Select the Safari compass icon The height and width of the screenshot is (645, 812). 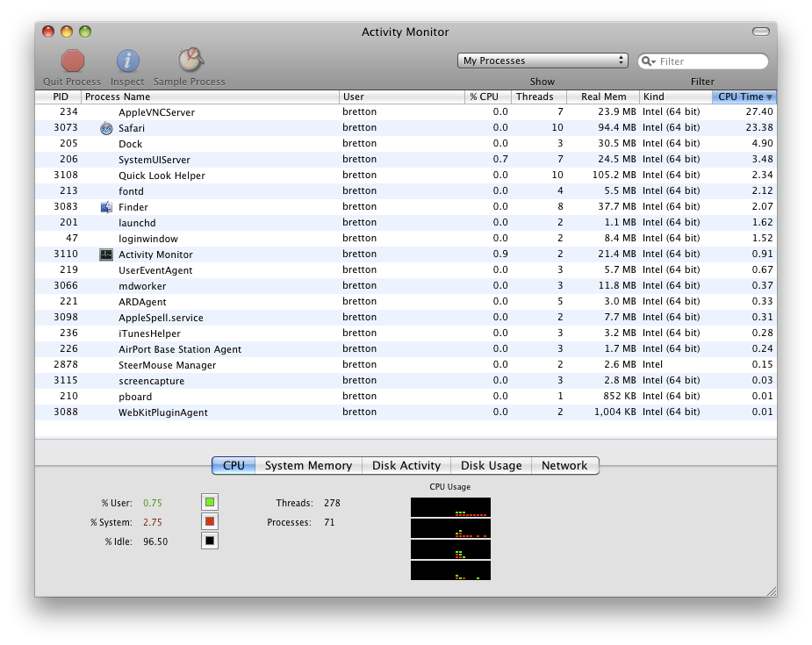tap(106, 128)
